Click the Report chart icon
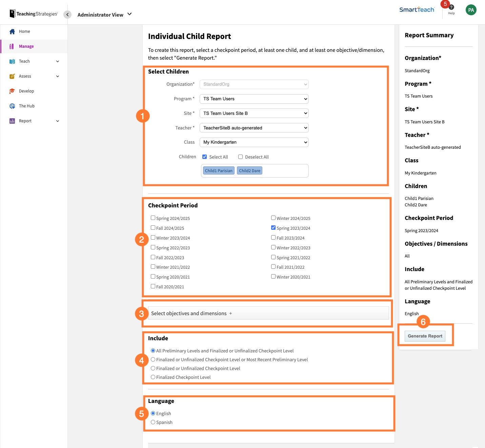Viewport: 485px width, 448px height. [x=12, y=121]
